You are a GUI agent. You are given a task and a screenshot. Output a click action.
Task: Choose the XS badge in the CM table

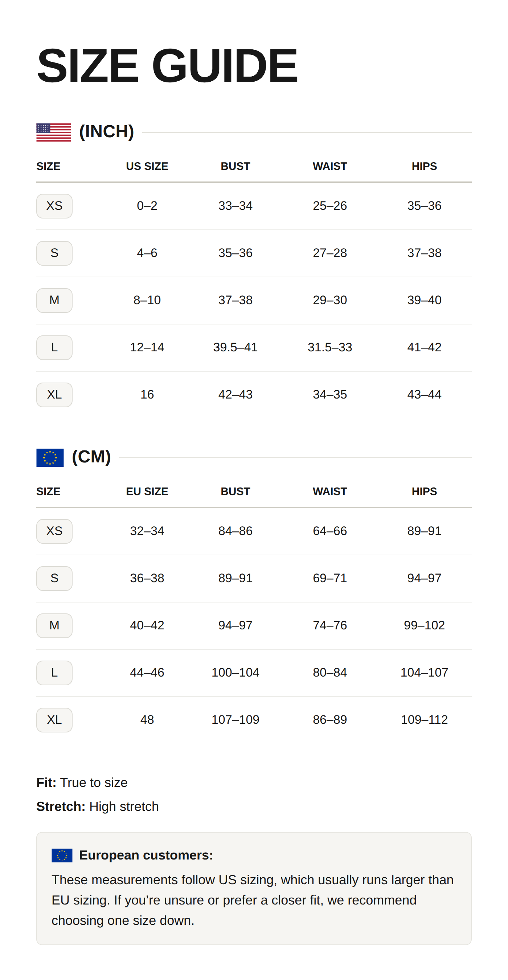(54, 531)
